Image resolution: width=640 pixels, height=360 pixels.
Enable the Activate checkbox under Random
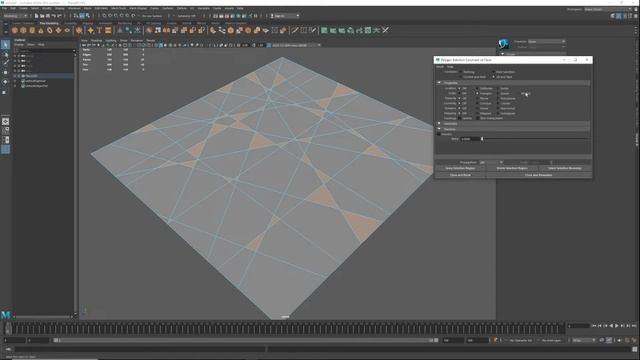pos(439,134)
